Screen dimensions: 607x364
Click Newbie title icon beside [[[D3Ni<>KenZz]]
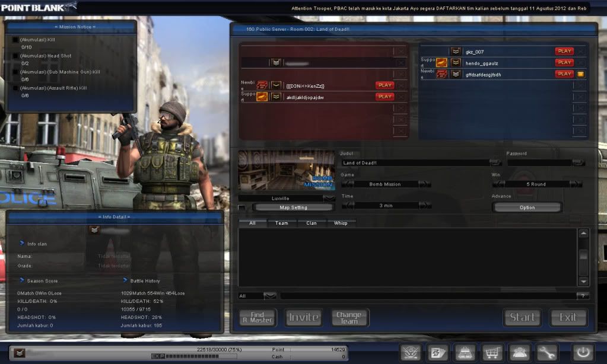coord(262,85)
